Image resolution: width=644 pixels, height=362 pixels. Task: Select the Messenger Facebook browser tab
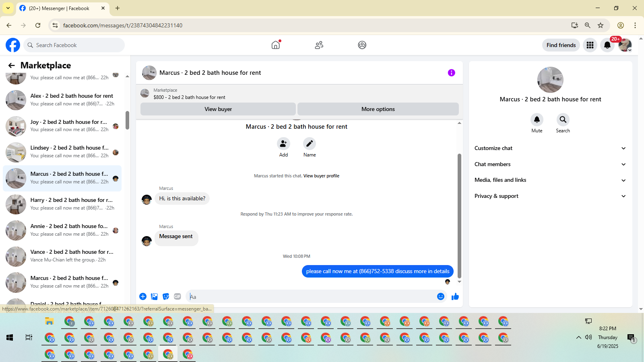62,8
